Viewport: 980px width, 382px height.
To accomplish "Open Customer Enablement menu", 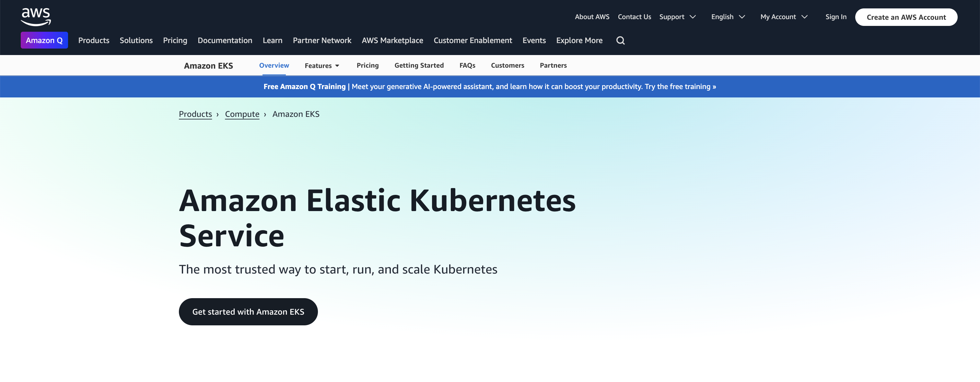I will click(x=473, y=40).
